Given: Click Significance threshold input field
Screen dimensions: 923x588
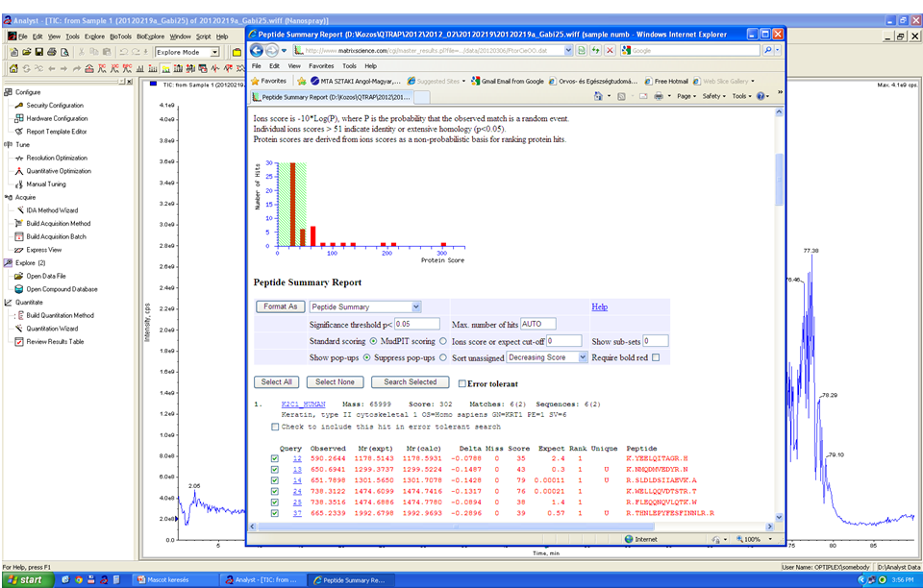Looking at the screenshot, I should [x=416, y=324].
